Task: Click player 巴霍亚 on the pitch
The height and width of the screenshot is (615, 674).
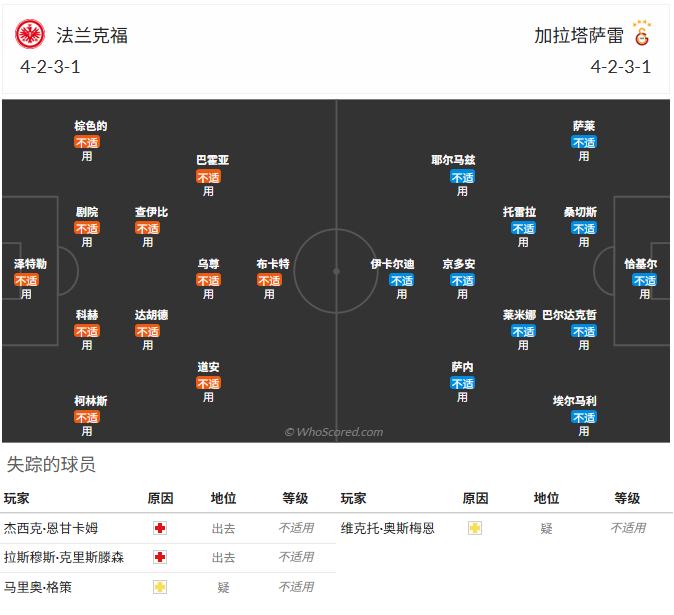Action: (210, 160)
